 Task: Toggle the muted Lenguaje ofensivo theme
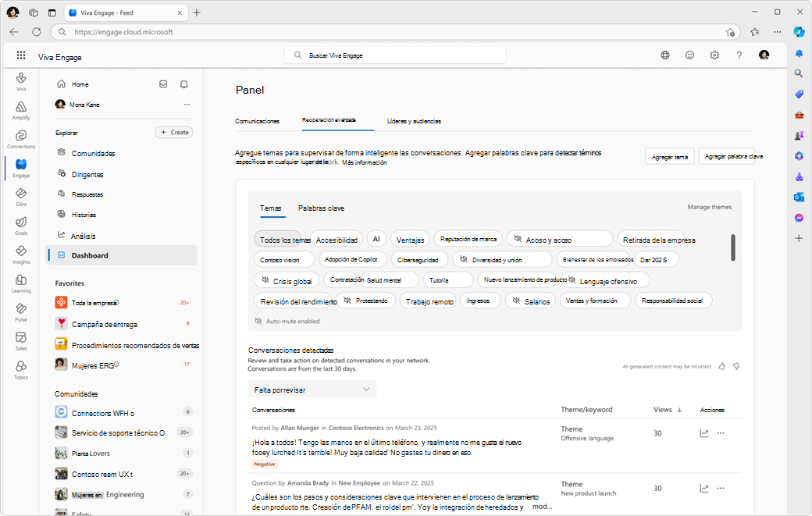(605, 280)
